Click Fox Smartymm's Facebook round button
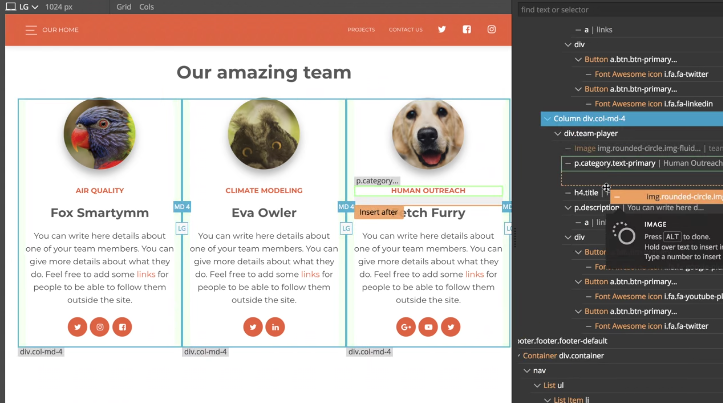 (x=122, y=327)
